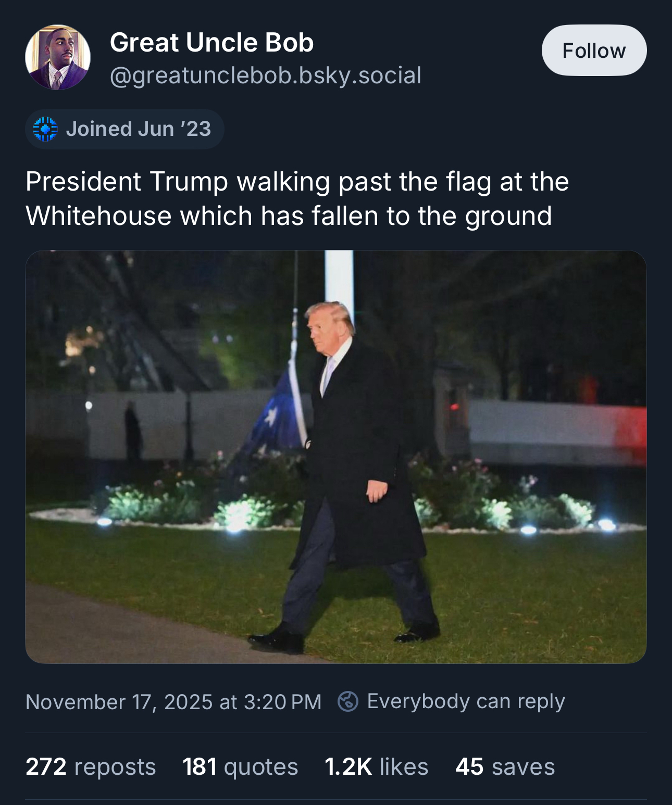The width and height of the screenshot is (672, 805).
Task: Click the post's November 17, 2025 timestamp
Action: (x=173, y=702)
